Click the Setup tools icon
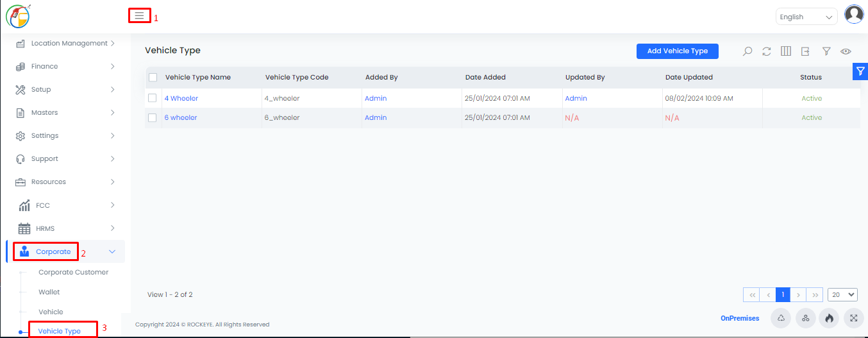The height and width of the screenshot is (338, 868). coord(20,90)
